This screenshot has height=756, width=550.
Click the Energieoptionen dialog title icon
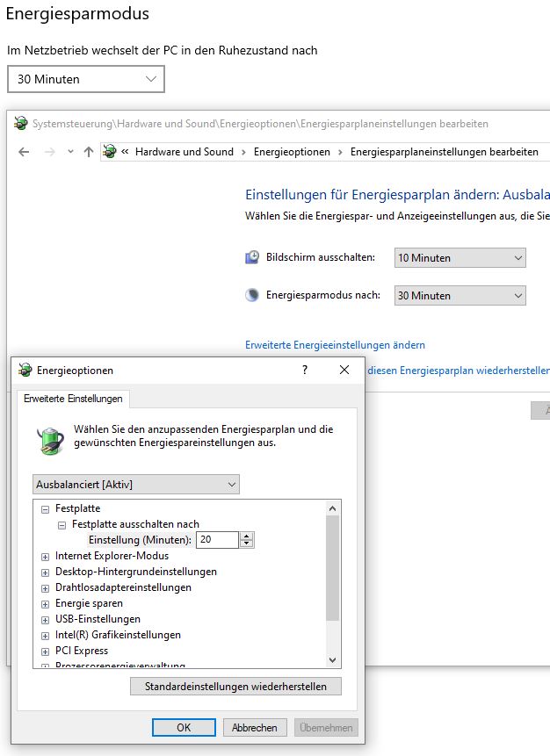[x=24, y=371]
